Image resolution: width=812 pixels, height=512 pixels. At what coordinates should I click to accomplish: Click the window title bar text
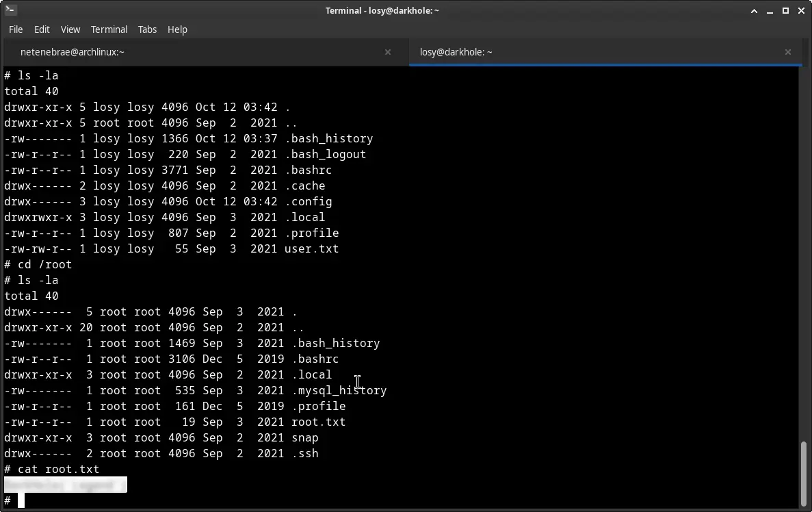pyautogui.click(x=382, y=10)
